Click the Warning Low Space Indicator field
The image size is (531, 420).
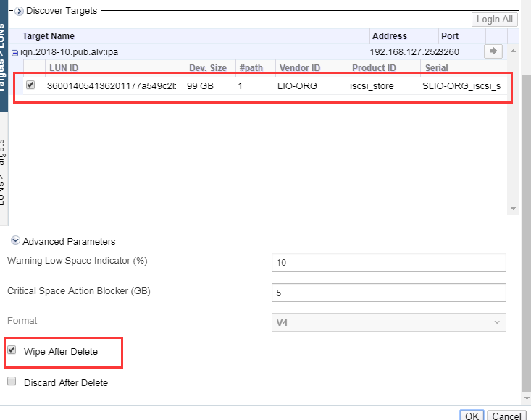(x=389, y=262)
